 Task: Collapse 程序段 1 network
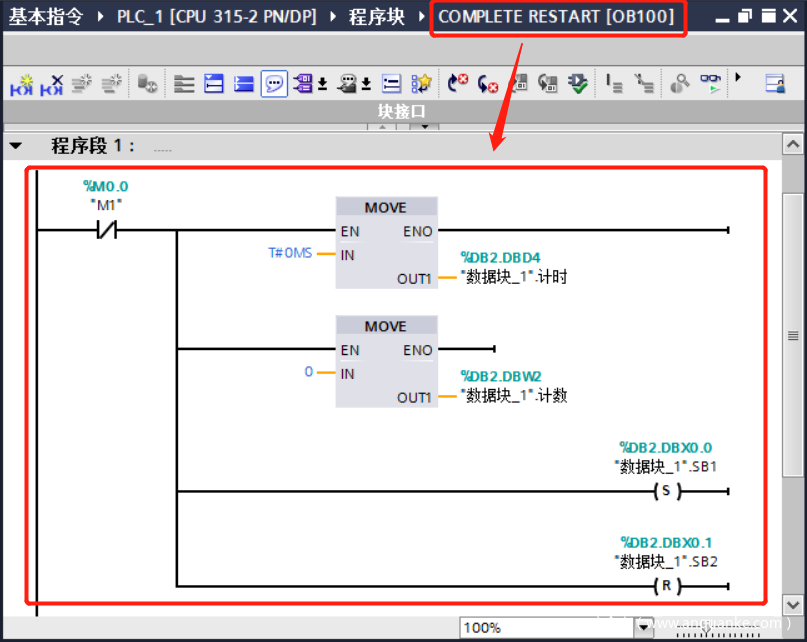coord(16,146)
